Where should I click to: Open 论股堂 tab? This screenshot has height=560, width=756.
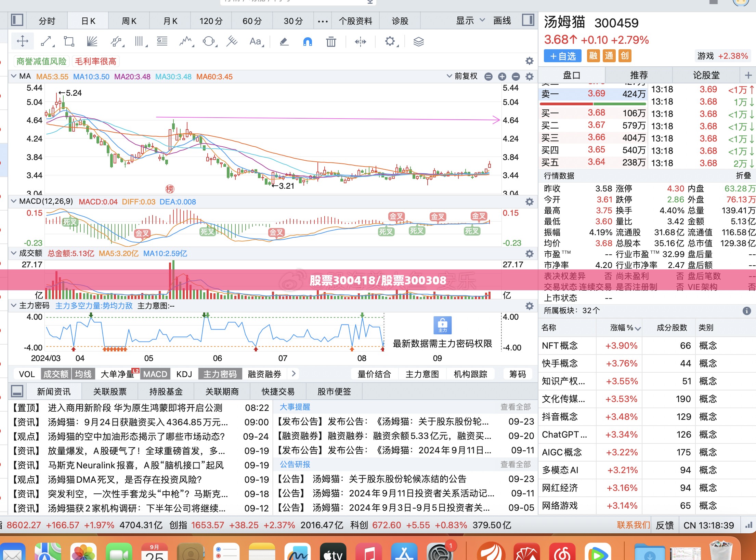706,75
